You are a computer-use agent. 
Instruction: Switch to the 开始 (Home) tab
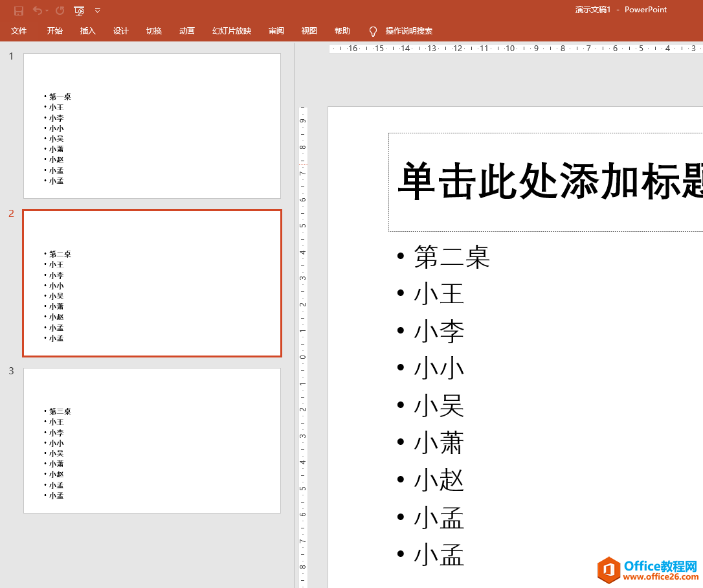[x=55, y=31]
